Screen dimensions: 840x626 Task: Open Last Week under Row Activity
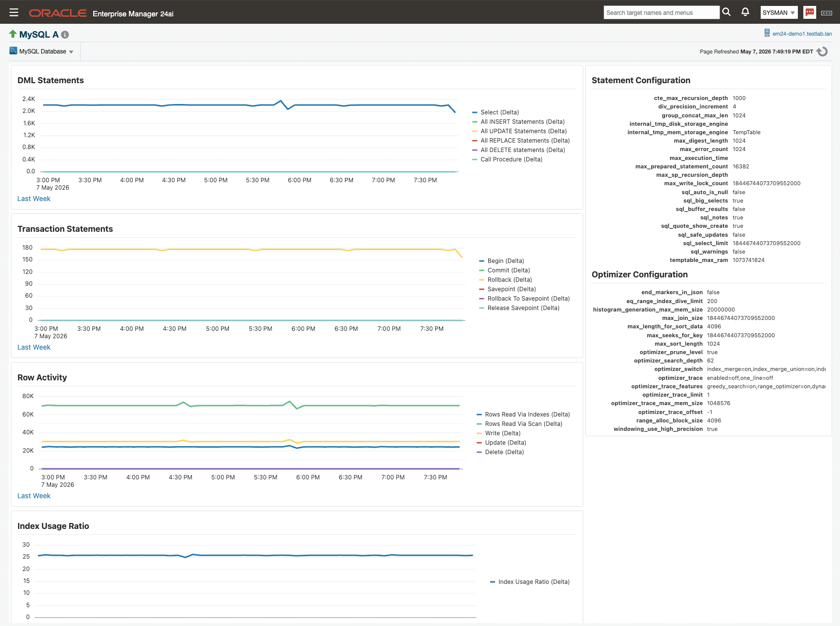pos(34,496)
